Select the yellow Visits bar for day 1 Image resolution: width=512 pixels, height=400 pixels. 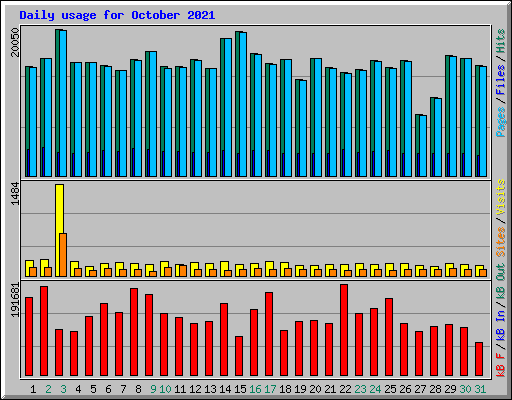click(29, 268)
